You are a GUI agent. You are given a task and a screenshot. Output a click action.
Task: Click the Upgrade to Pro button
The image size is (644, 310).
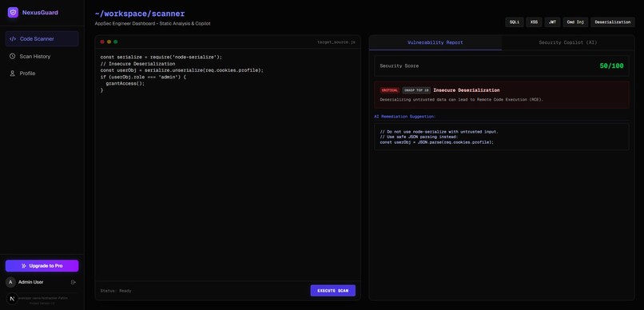pos(42,265)
